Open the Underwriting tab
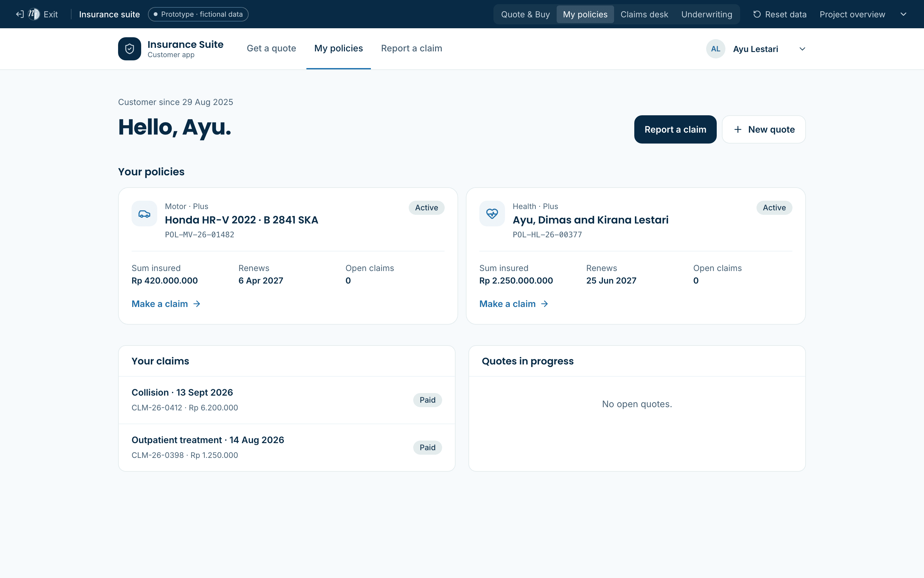 pos(707,14)
